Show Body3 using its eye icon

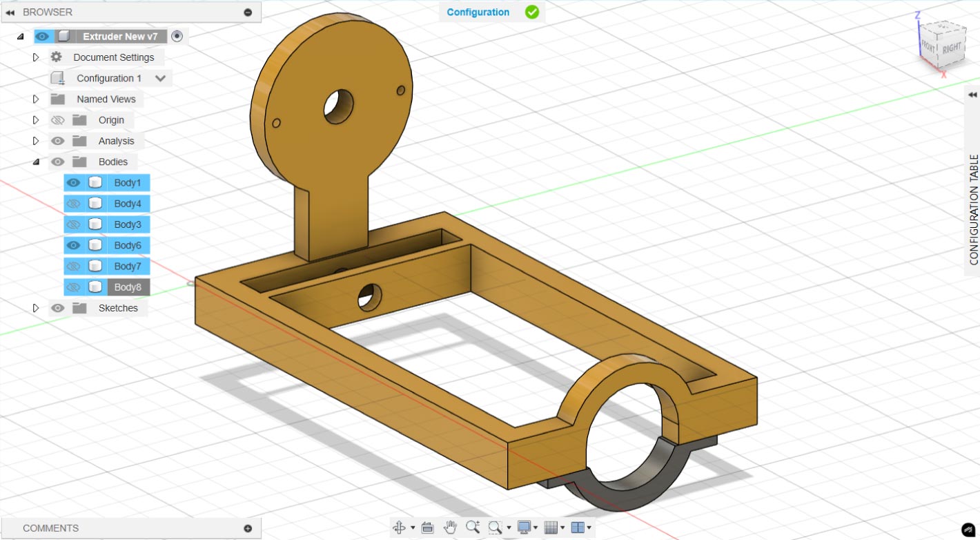pyautogui.click(x=73, y=224)
